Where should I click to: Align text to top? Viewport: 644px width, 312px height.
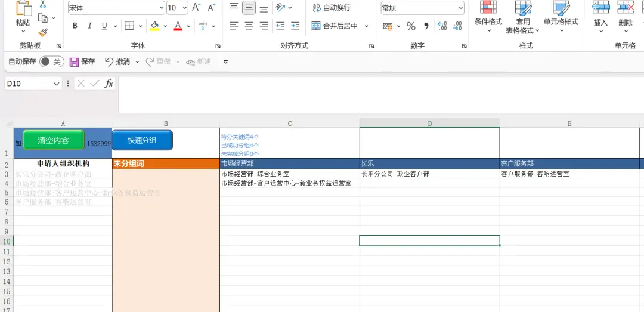234,7
